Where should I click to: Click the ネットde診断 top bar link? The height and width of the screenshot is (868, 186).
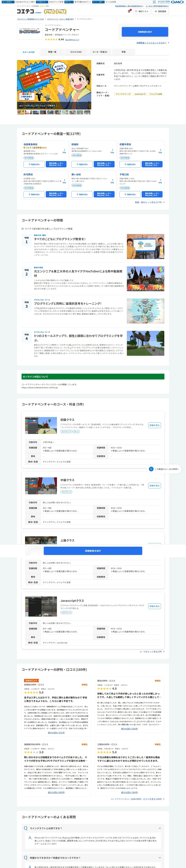coord(111,2)
